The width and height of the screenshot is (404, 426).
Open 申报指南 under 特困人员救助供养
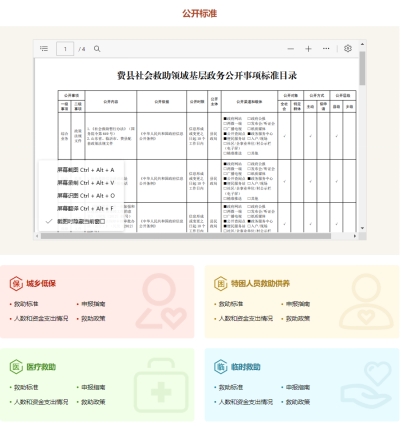coord(298,304)
